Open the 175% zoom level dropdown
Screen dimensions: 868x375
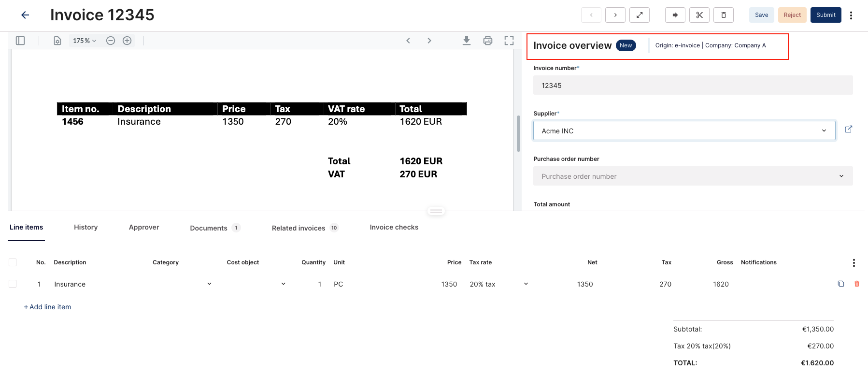85,41
